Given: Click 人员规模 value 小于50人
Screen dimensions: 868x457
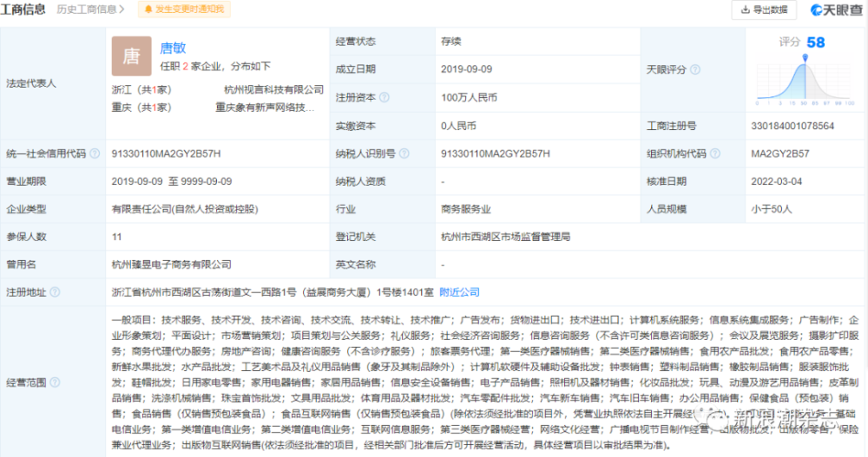Looking at the screenshot, I should (771, 209).
